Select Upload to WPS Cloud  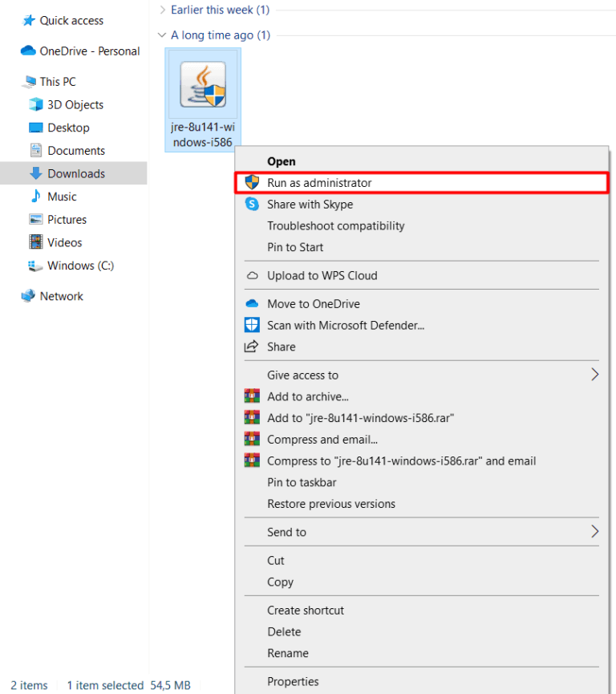(x=421, y=275)
